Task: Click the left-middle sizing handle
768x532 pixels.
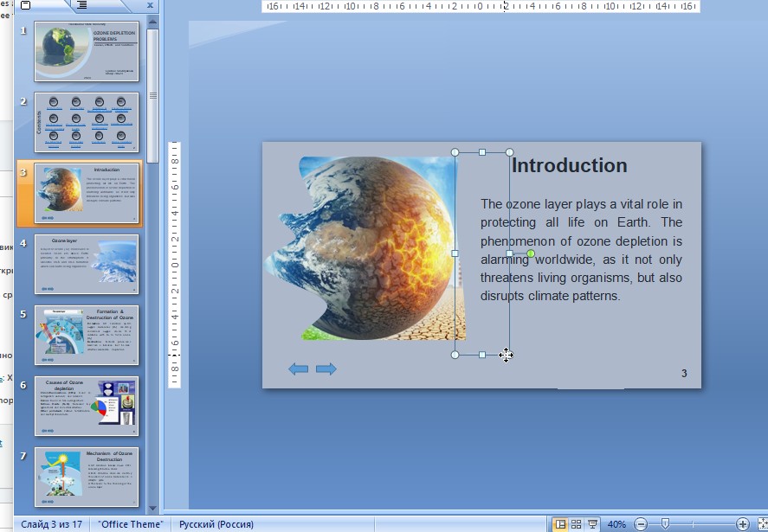Action: pyautogui.click(x=455, y=253)
